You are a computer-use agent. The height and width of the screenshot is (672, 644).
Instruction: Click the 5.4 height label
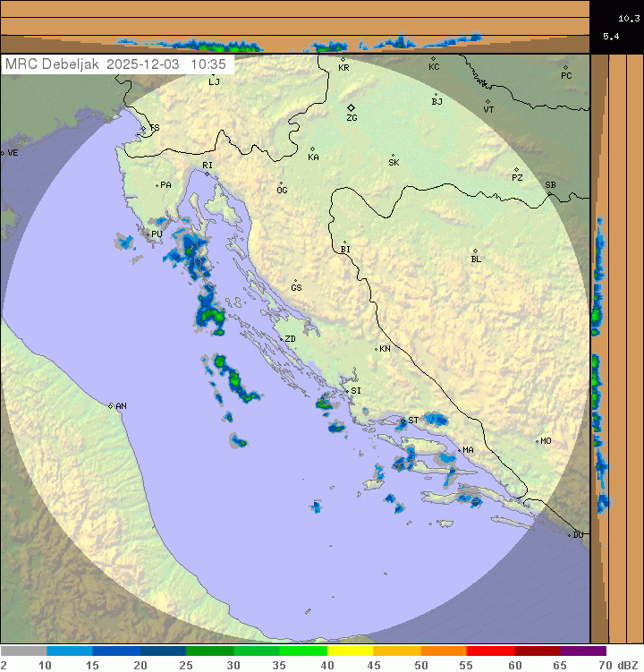[611, 36]
